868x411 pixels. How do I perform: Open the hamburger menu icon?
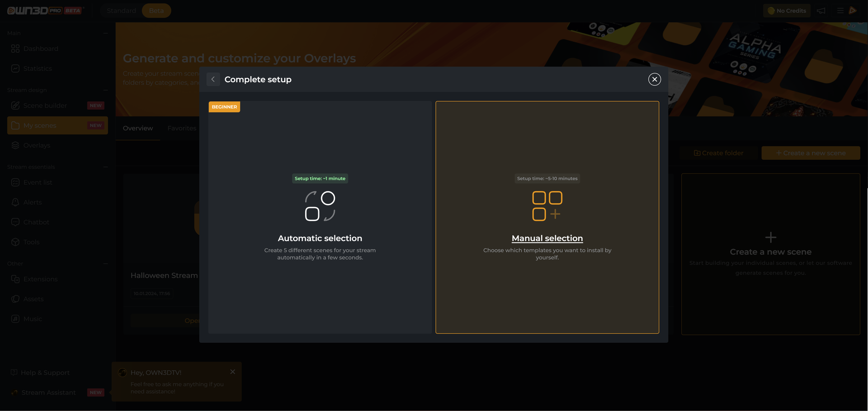point(840,10)
